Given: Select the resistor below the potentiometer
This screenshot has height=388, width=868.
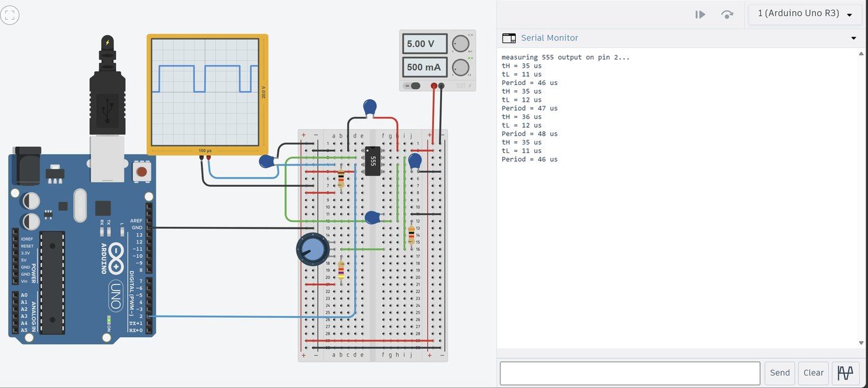Looking at the screenshot, I should pyautogui.click(x=341, y=270).
